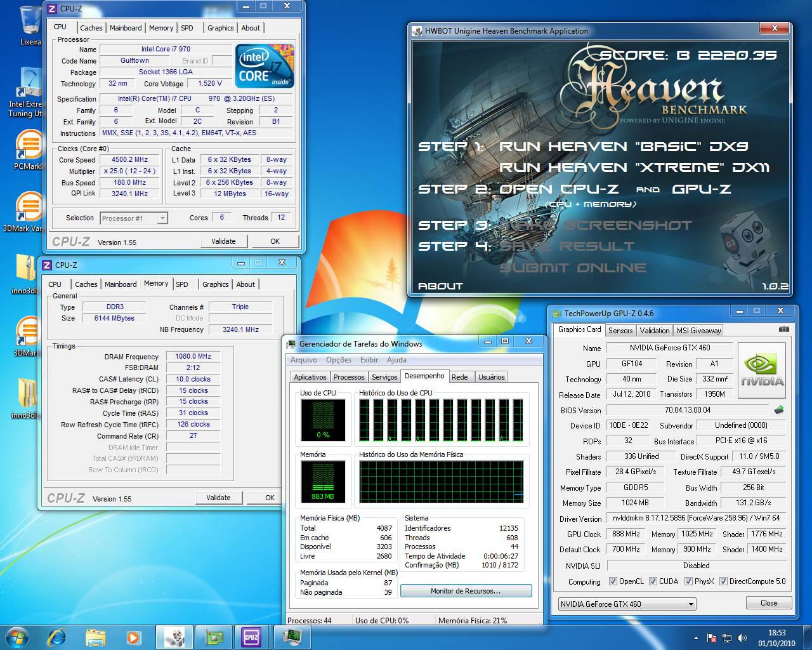This screenshot has width=812, height=650.
Task: Click Monitor de Recursos button
Action: point(466,591)
